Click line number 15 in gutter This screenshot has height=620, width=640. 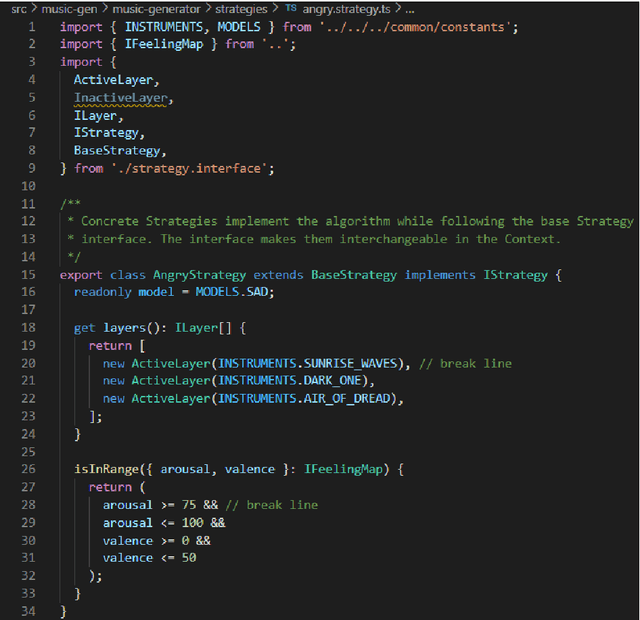pos(28,274)
